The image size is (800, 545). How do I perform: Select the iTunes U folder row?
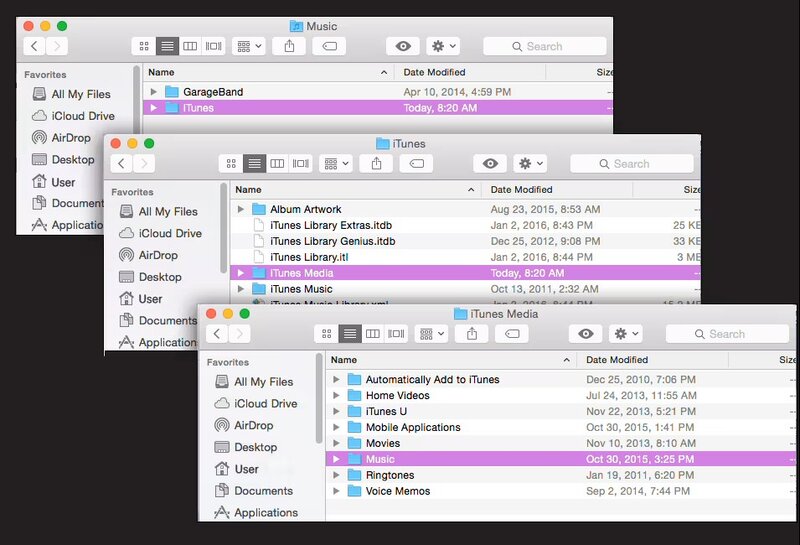(x=561, y=411)
